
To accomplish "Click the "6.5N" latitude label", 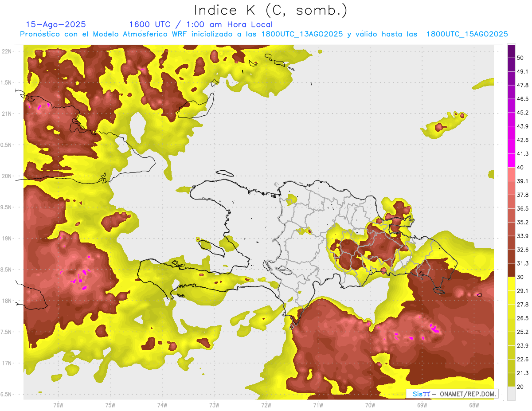I will tap(6, 395).
